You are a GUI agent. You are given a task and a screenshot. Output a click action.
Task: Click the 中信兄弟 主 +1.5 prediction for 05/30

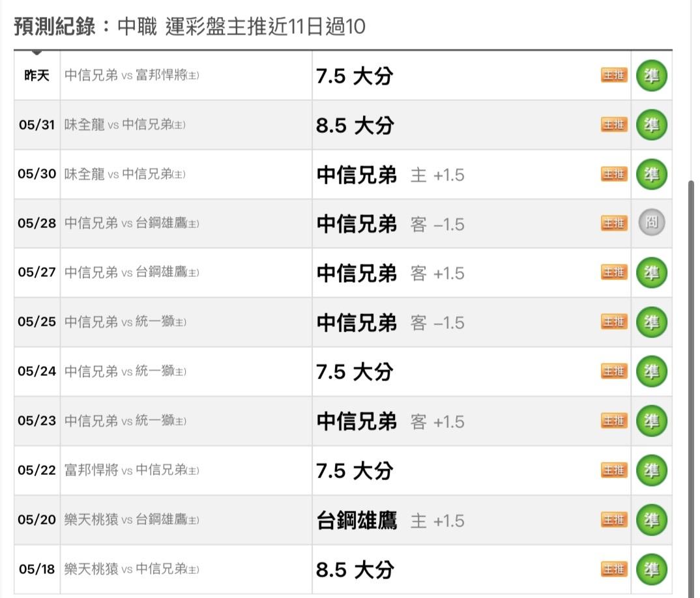pos(390,175)
